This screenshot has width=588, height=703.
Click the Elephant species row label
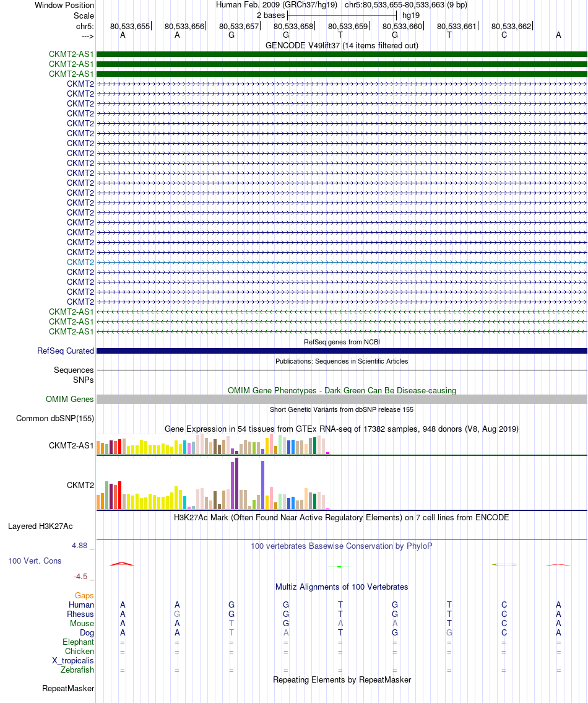[x=79, y=642]
